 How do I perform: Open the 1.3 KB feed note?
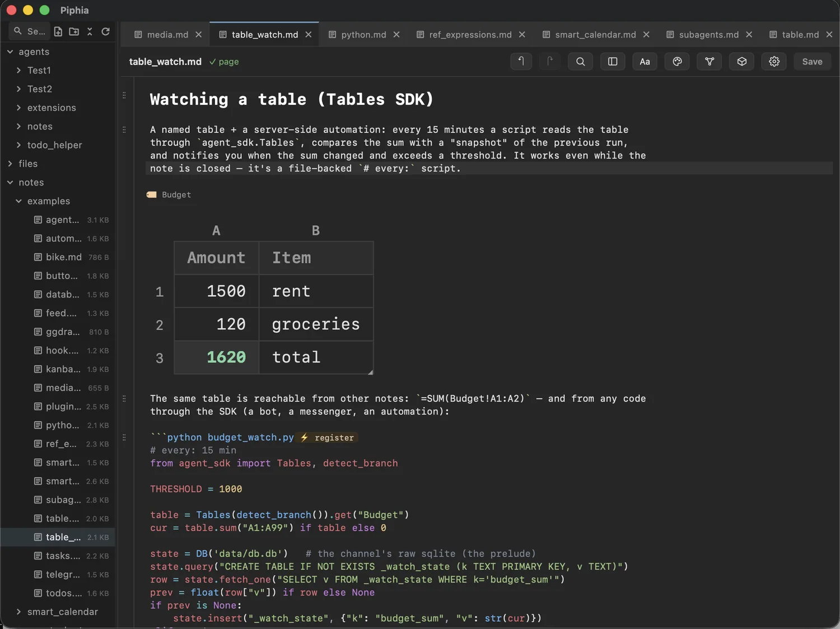(58, 313)
